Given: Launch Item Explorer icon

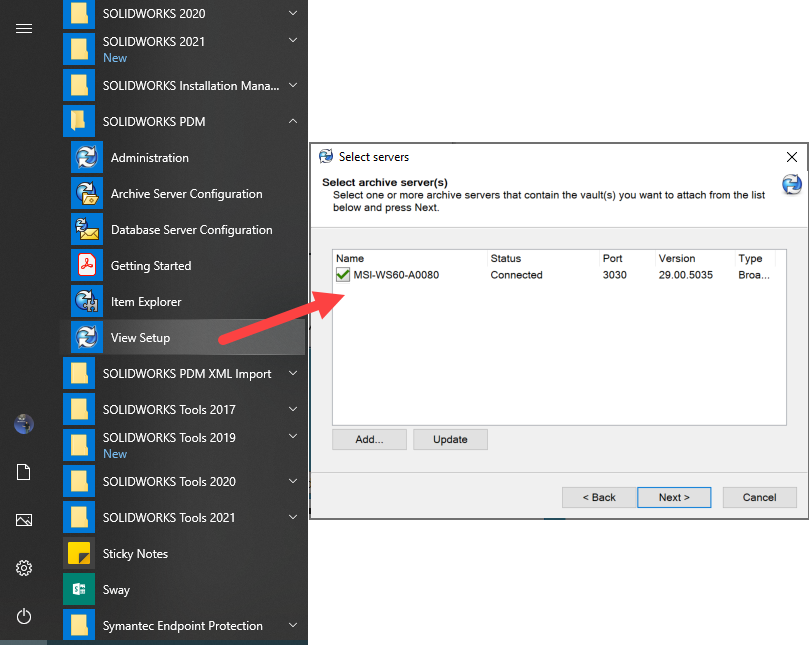Looking at the screenshot, I should (87, 302).
